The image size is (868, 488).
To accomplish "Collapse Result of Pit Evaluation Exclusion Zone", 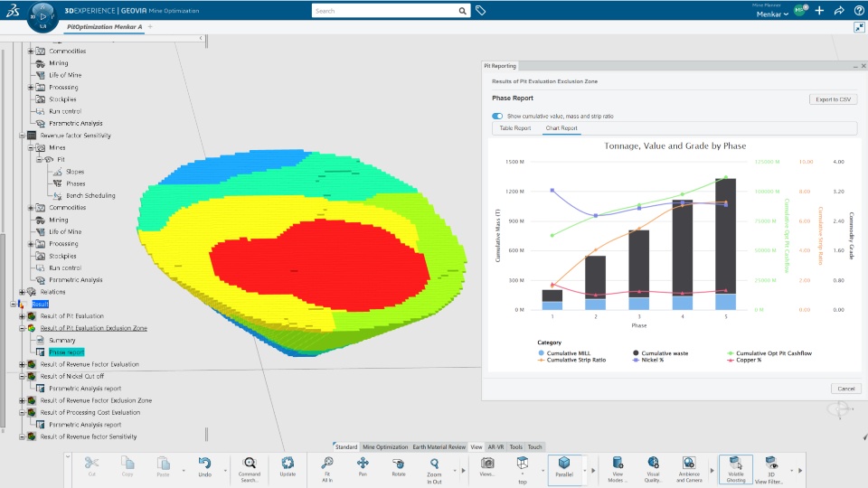I will click(x=22, y=329).
